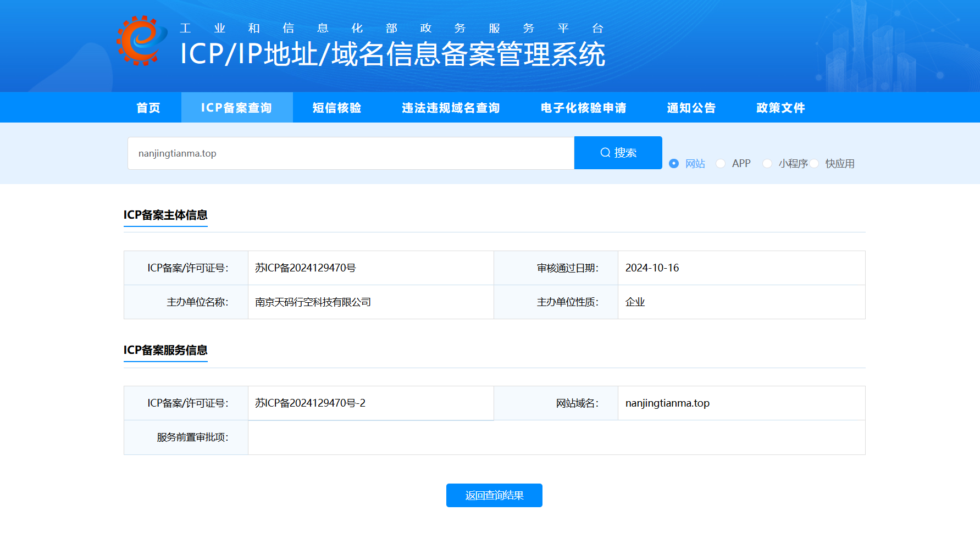Click the 搜索 search button
980x544 pixels.
618,153
